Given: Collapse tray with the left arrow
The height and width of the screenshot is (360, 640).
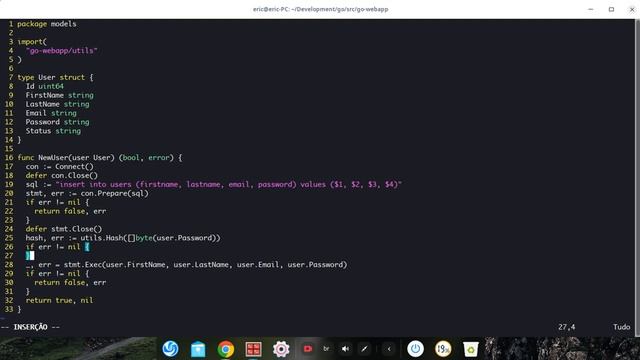Looking at the screenshot, I should coord(389,349).
